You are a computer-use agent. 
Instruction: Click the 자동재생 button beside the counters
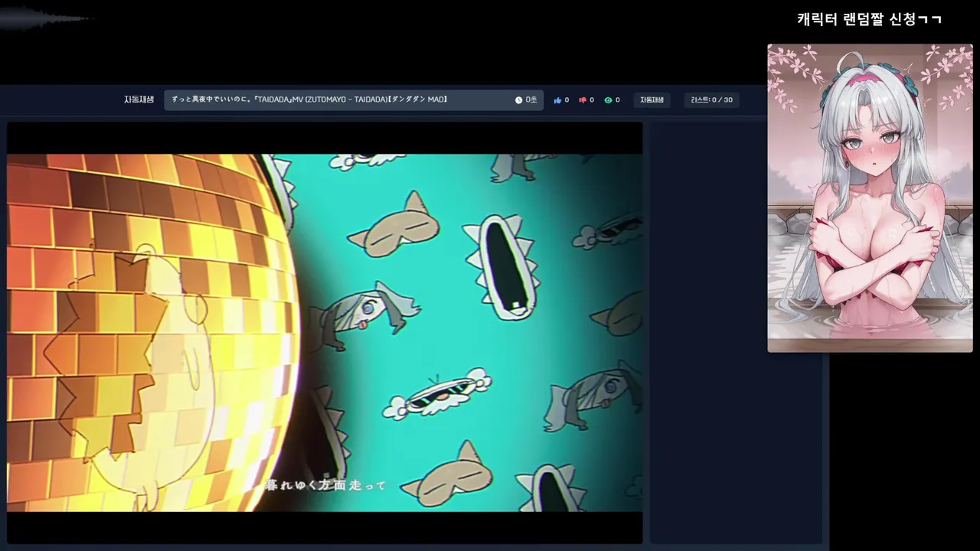pyautogui.click(x=652, y=100)
